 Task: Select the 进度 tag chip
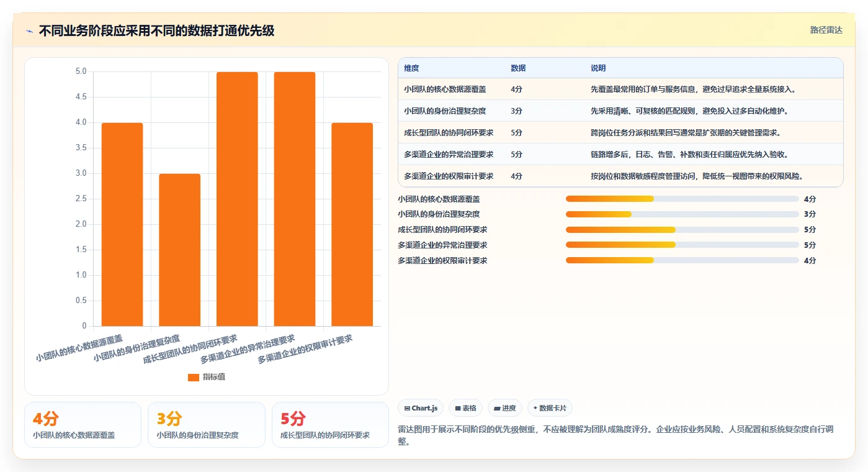505,408
